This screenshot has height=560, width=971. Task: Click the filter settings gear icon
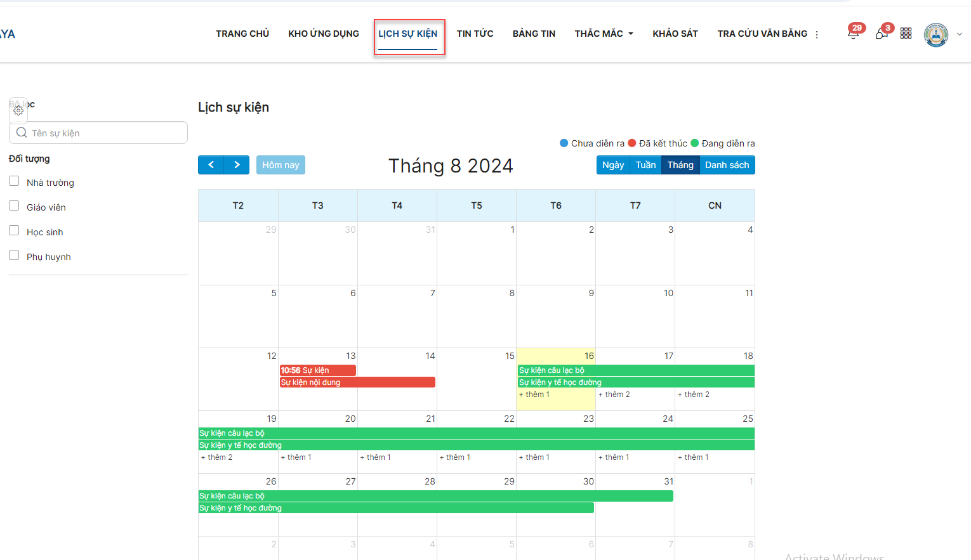pos(18,110)
